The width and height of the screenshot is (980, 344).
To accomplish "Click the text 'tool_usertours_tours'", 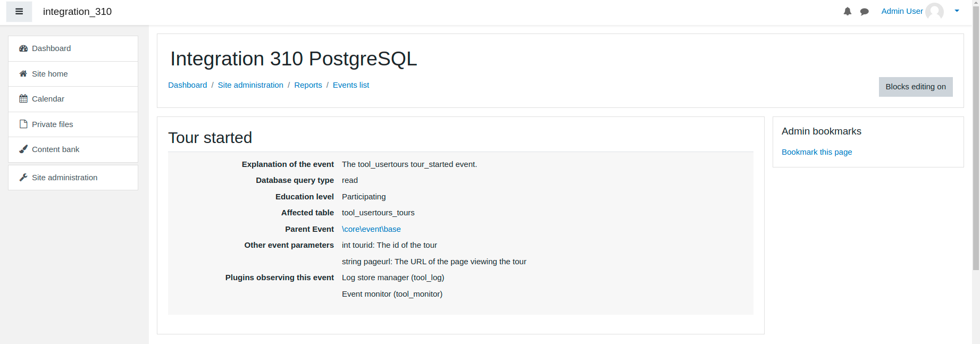I will pyautogui.click(x=378, y=213).
